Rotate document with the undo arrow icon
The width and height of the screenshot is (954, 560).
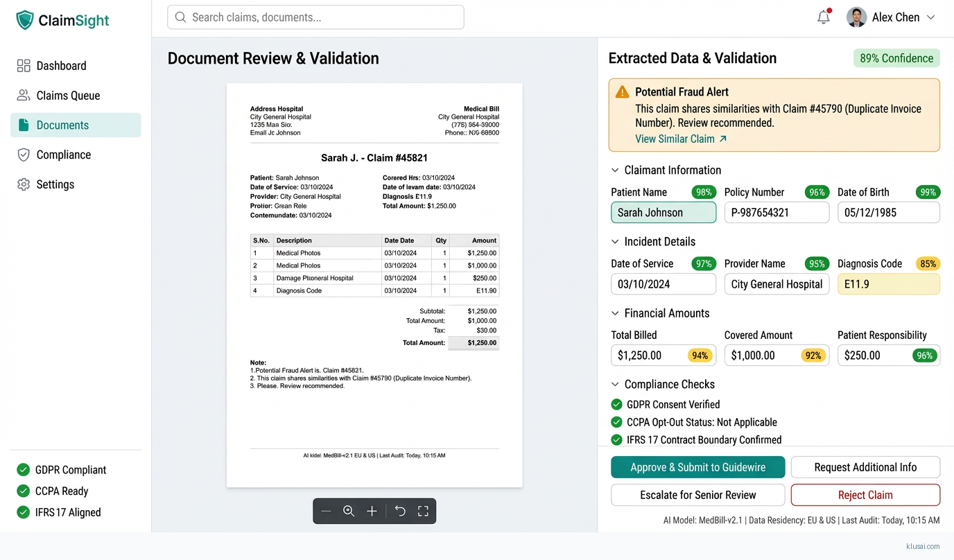400,511
